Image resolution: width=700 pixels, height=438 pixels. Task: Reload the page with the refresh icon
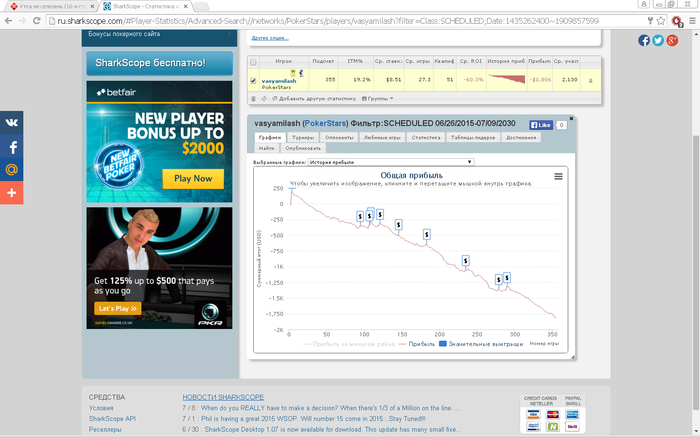37,21
